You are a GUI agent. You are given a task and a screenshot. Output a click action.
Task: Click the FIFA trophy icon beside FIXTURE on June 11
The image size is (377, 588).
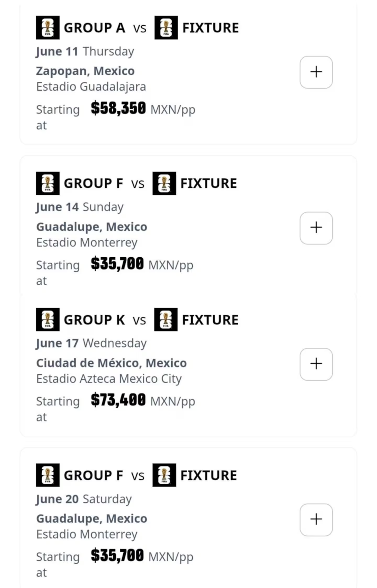click(x=166, y=27)
